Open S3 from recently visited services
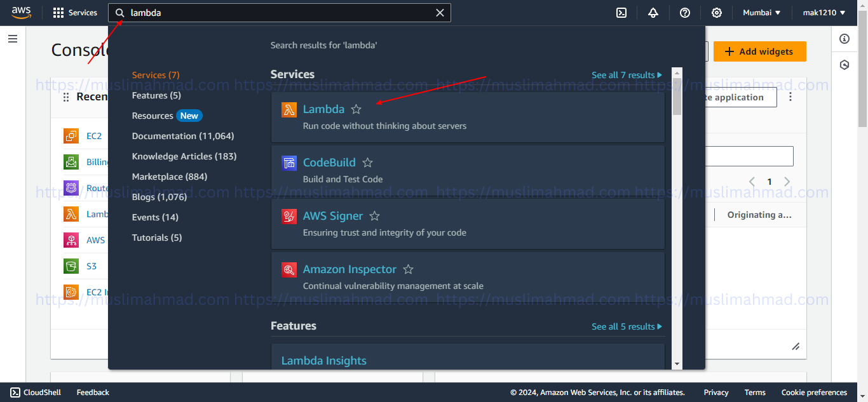 [91, 265]
